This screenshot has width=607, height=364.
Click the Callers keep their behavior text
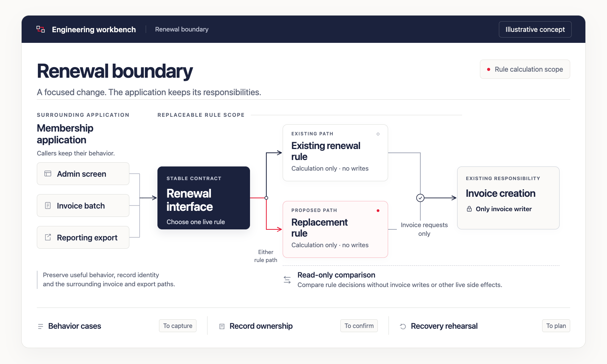(x=76, y=153)
